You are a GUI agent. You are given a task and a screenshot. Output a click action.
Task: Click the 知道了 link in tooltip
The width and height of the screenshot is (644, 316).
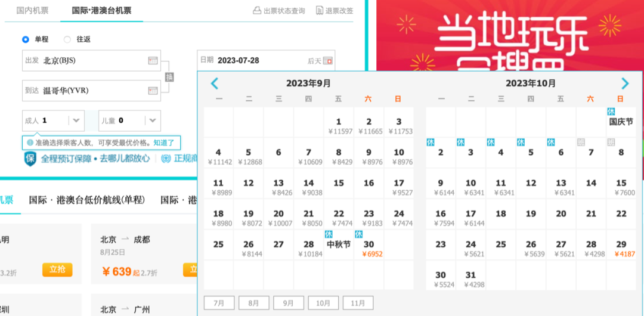coord(164,143)
